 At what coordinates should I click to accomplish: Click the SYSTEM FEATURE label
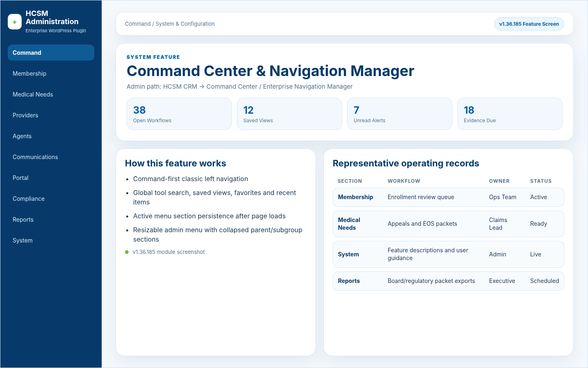tap(153, 57)
